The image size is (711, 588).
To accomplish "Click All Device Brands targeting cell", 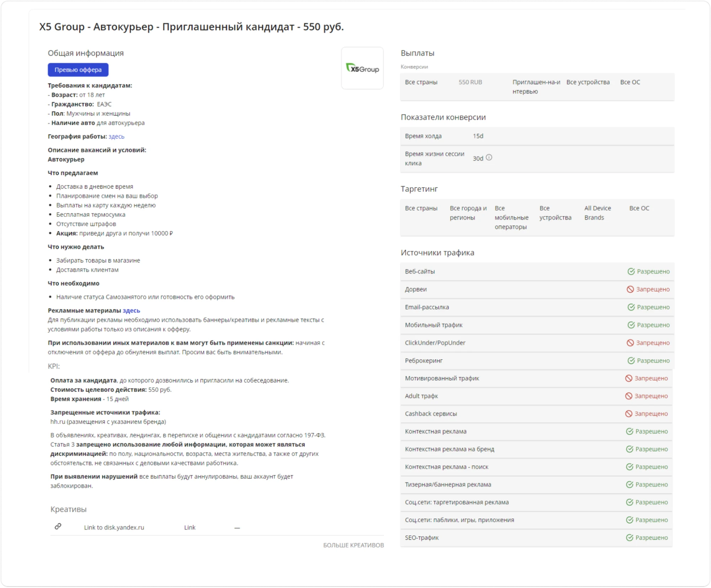I will (x=598, y=213).
